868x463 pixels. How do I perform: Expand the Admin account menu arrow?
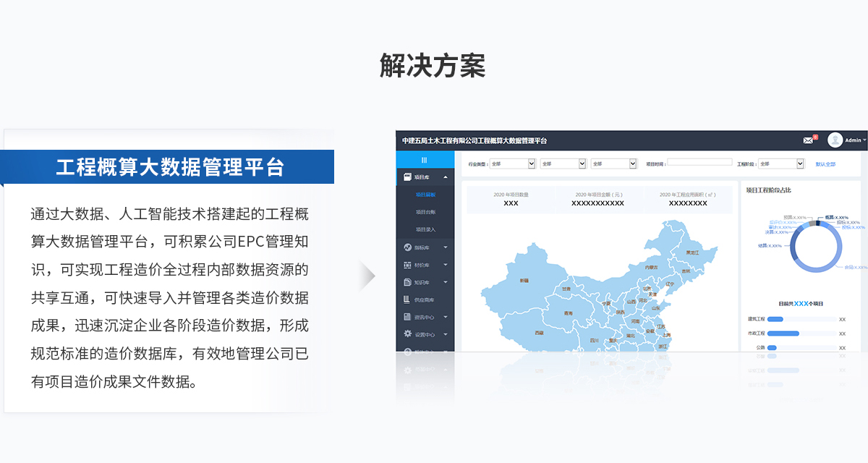(864, 140)
